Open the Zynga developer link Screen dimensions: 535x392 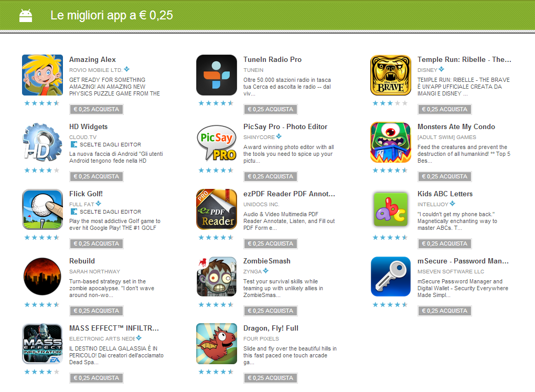(x=252, y=271)
